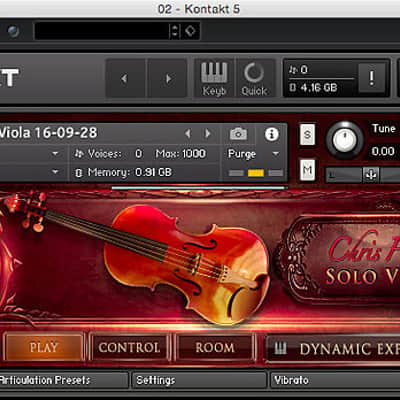Open the Quick-load panel icon

[254, 79]
